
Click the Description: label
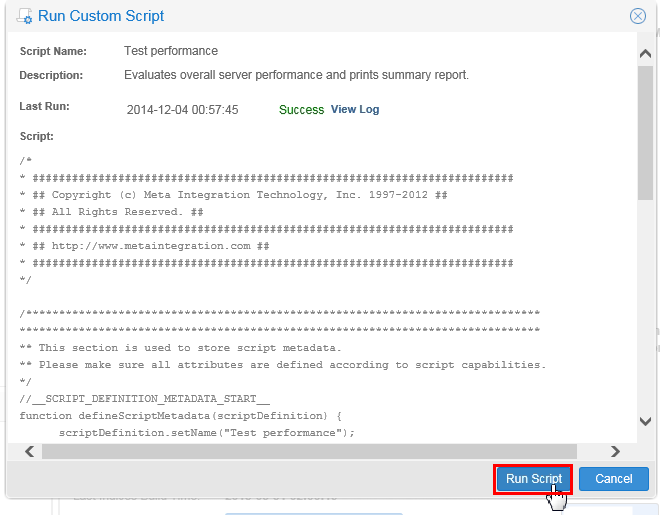coord(51,75)
